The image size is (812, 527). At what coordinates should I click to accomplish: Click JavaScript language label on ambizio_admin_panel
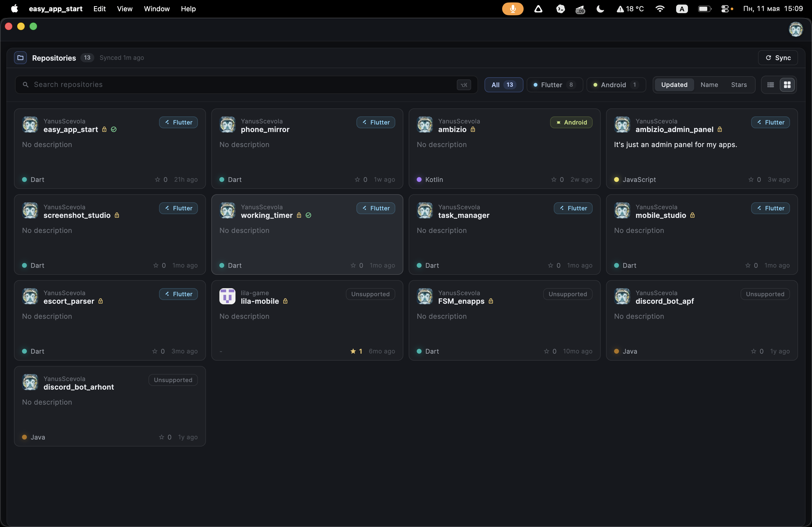coord(639,180)
